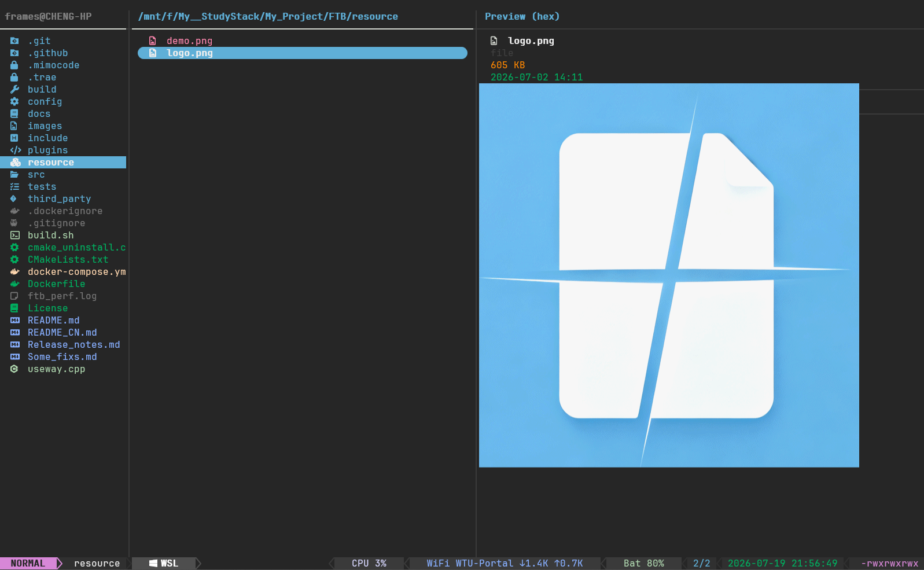Click the lock icon beside .mimocode

tap(14, 65)
